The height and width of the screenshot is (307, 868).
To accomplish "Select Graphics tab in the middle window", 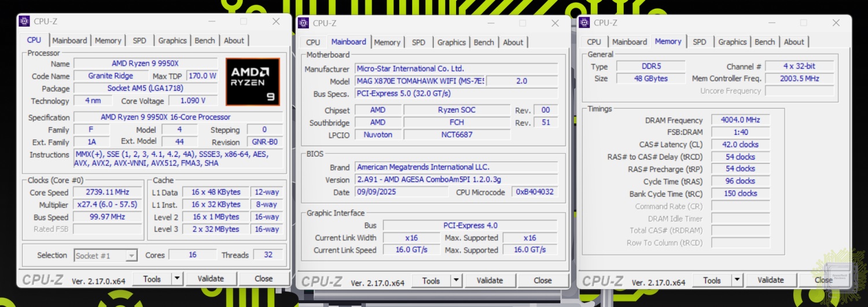I will tap(451, 42).
